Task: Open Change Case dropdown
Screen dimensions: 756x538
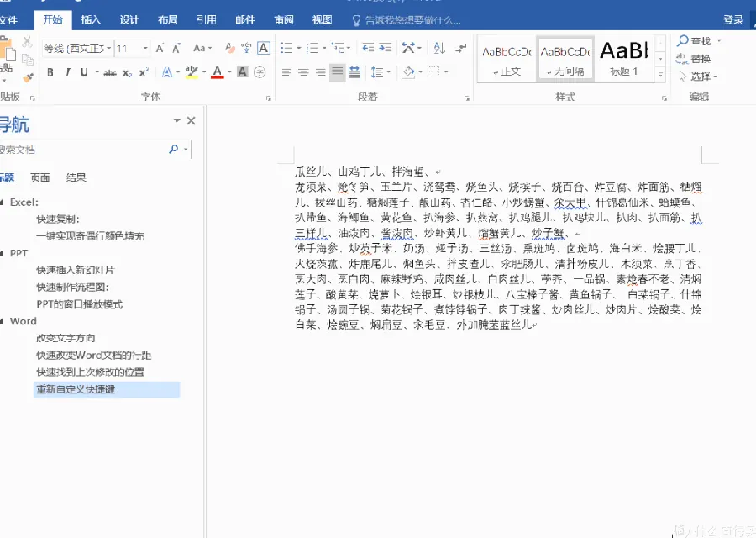Action: [x=202, y=48]
